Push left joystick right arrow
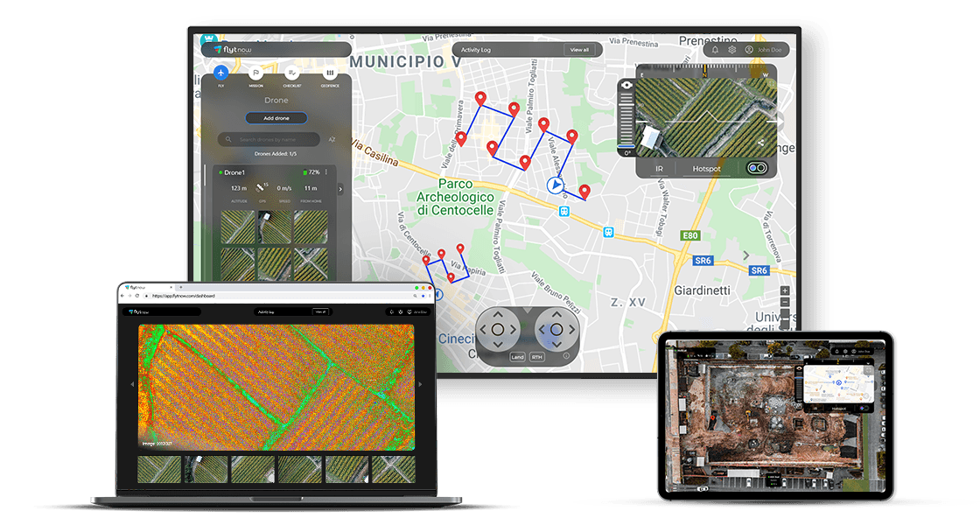 pos(513,329)
